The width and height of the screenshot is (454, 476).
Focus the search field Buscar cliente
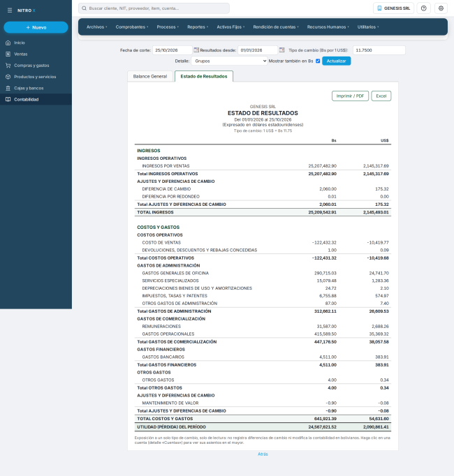click(154, 8)
